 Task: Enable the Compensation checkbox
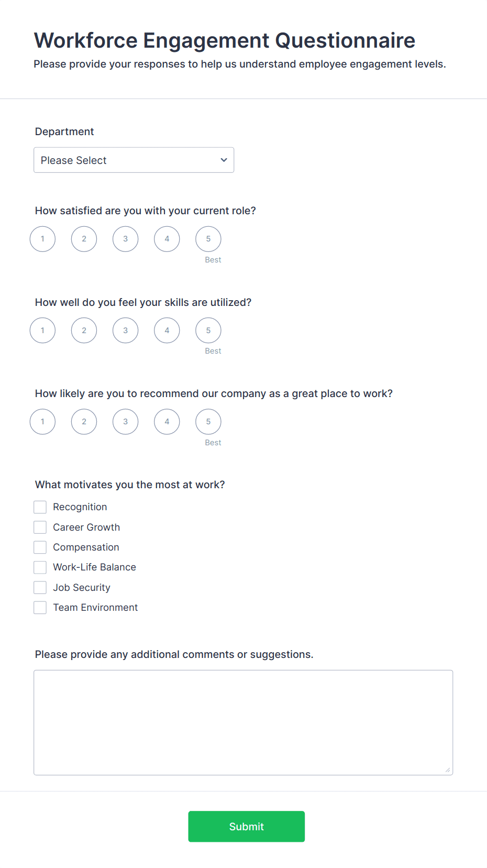coord(40,547)
